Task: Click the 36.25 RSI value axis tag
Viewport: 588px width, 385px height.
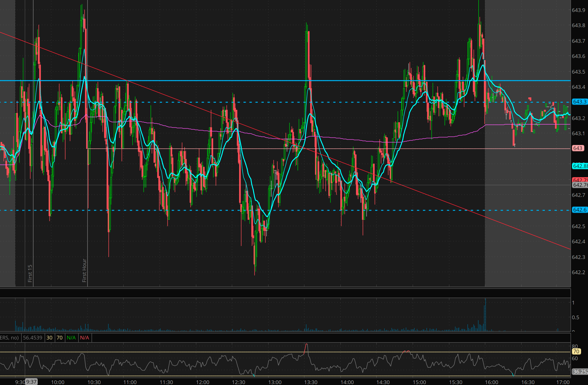Action: pos(580,372)
